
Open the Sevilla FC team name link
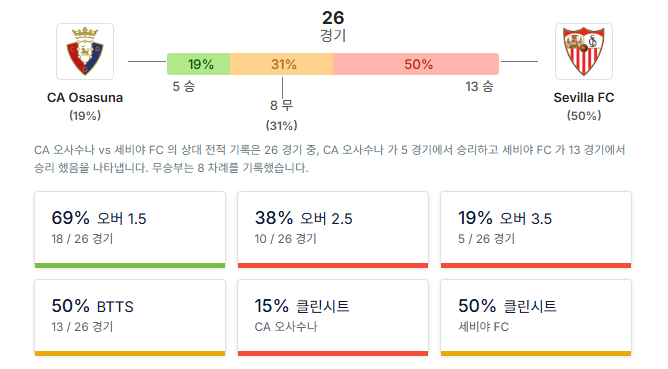pyautogui.click(x=584, y=98)
